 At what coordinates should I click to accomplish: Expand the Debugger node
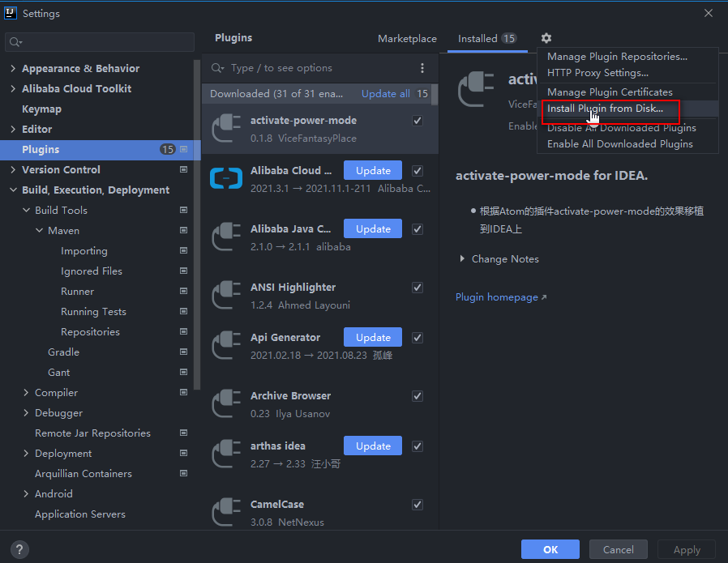(x=25, y=413)
